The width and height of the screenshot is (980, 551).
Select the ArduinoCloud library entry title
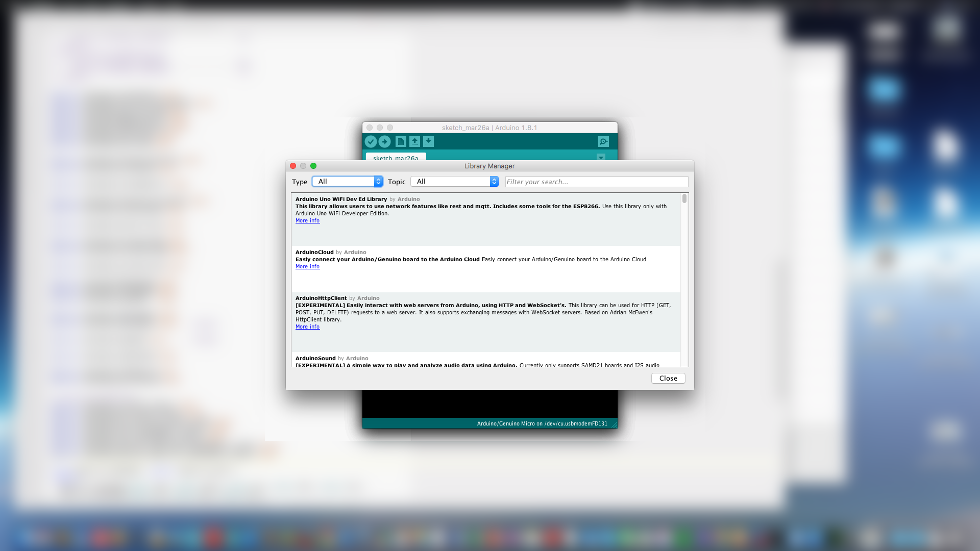[x=314, y=252]
